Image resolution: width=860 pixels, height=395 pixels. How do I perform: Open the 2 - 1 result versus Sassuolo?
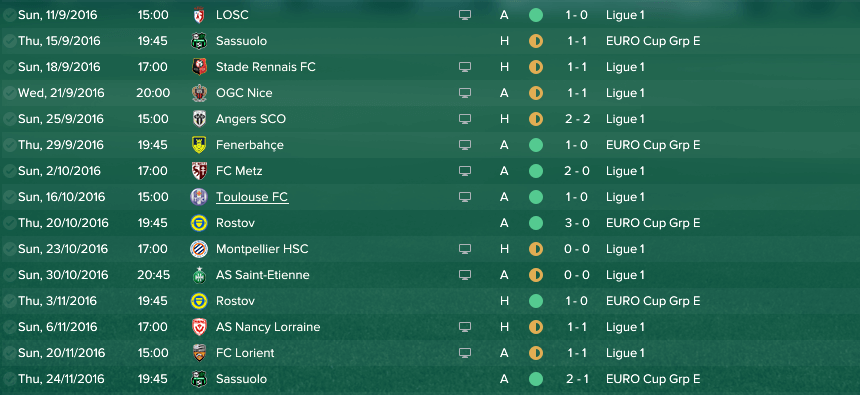[x=578, y=379]
